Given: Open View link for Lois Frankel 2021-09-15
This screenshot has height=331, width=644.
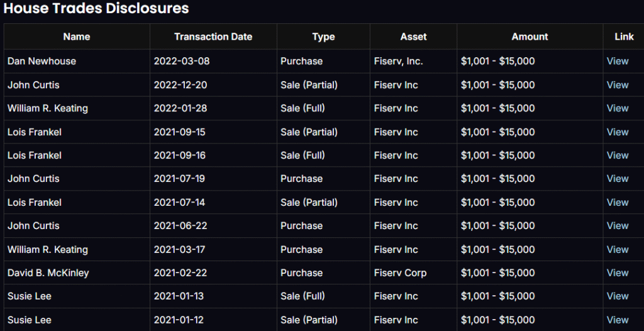Looking at the screenshot, I should coord(618,132).
